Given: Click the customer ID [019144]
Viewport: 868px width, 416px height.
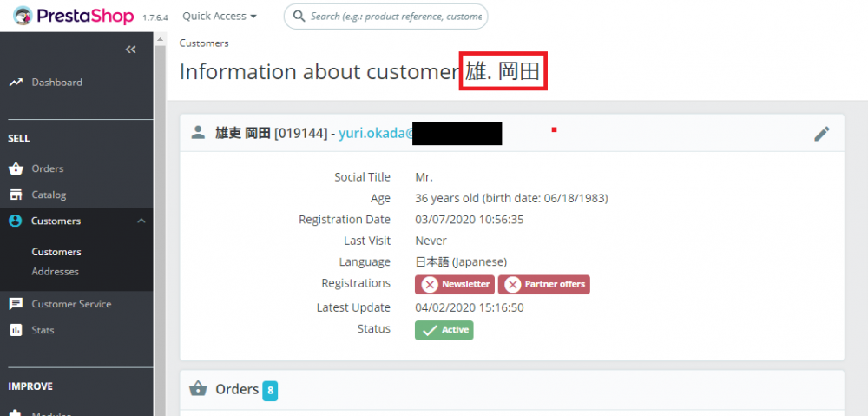Looking at the screenshot, I should tap(301, 134).
